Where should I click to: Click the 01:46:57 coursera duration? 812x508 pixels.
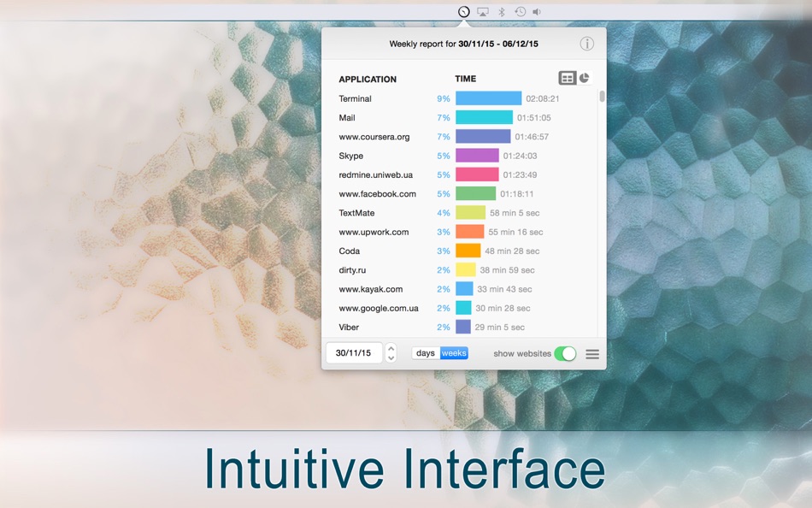[532, 137]
